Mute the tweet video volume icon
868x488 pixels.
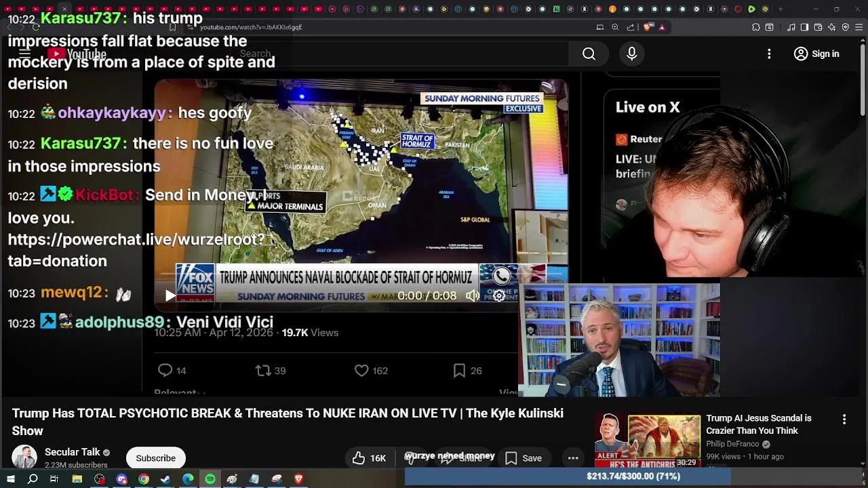pos(473,296)
